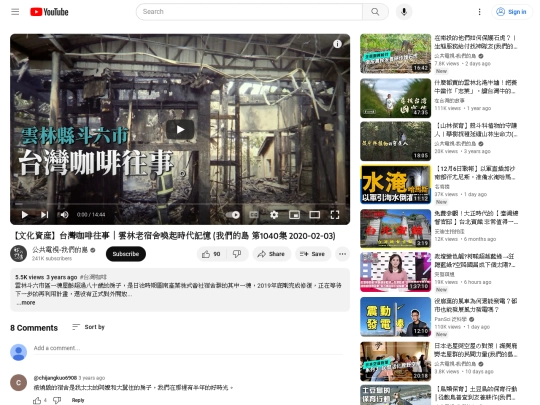
Task: Play video with center play button
Action: pyautogui.click(x=180, y=129)
